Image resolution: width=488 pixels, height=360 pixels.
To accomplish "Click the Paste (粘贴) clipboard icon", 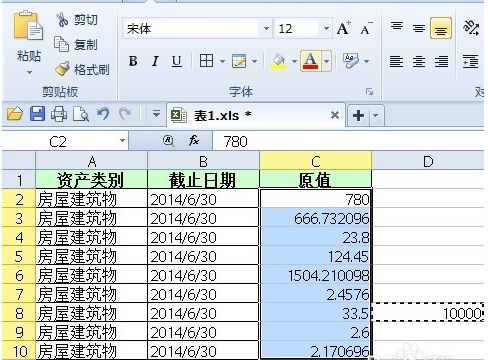I will point(28,26).
